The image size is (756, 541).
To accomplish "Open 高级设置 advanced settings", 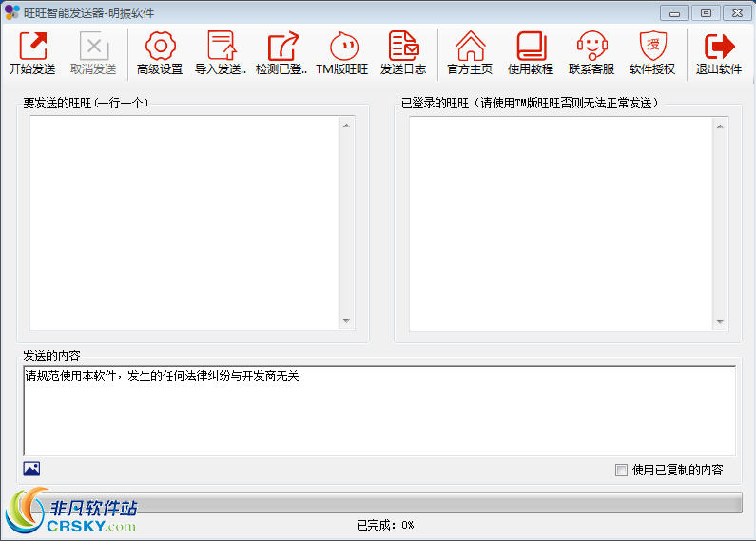I will tap(160, 52).
